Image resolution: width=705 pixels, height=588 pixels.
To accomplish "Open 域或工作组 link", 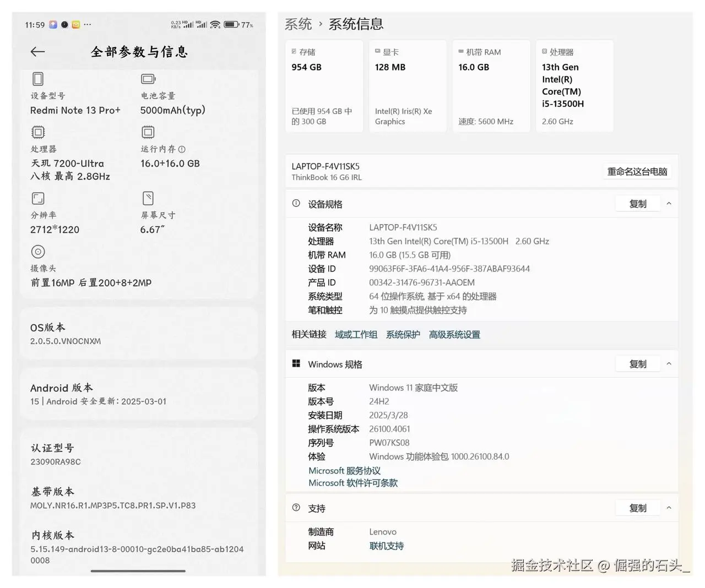I will [356, 334].
